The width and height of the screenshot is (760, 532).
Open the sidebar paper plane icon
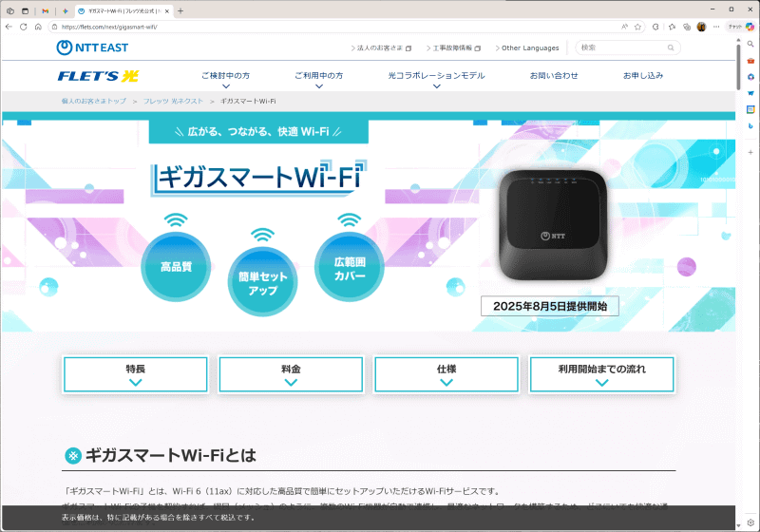750,93
